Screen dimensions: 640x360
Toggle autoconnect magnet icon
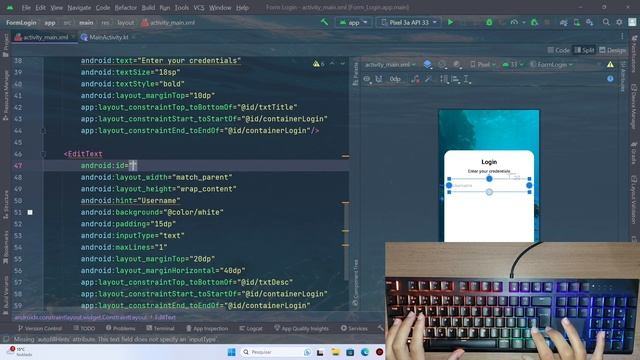(x=379, y=79)
